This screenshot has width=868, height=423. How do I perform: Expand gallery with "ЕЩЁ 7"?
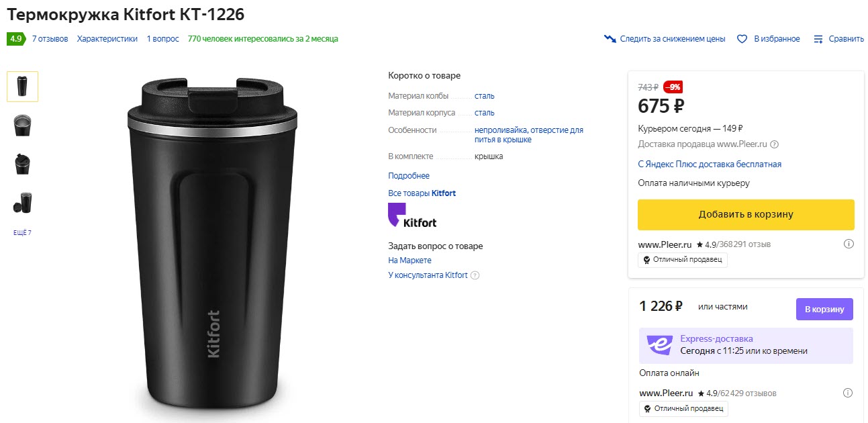point(23,233)
